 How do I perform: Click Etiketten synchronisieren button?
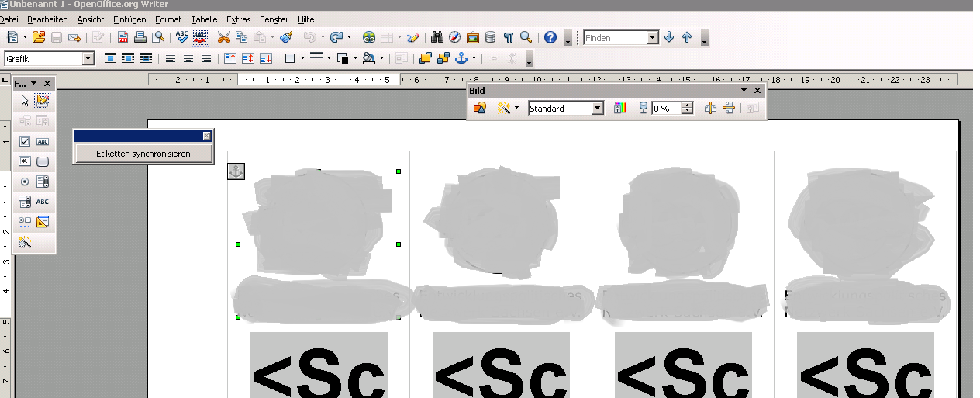(x=143, y=154)
